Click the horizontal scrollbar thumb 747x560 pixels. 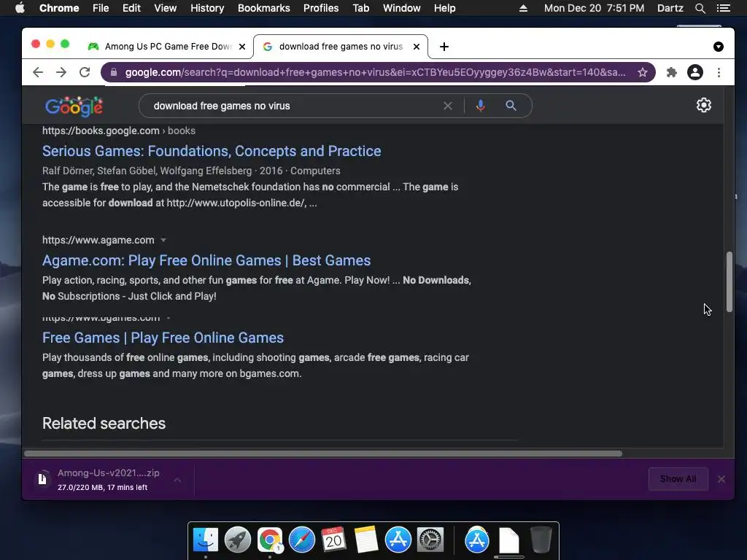[x=323, y=454]
